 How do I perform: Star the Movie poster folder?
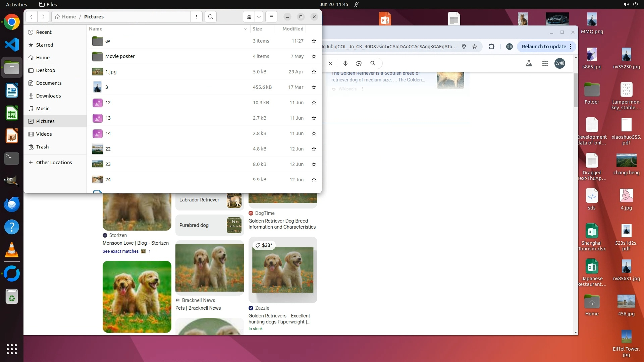coord(314,56)
